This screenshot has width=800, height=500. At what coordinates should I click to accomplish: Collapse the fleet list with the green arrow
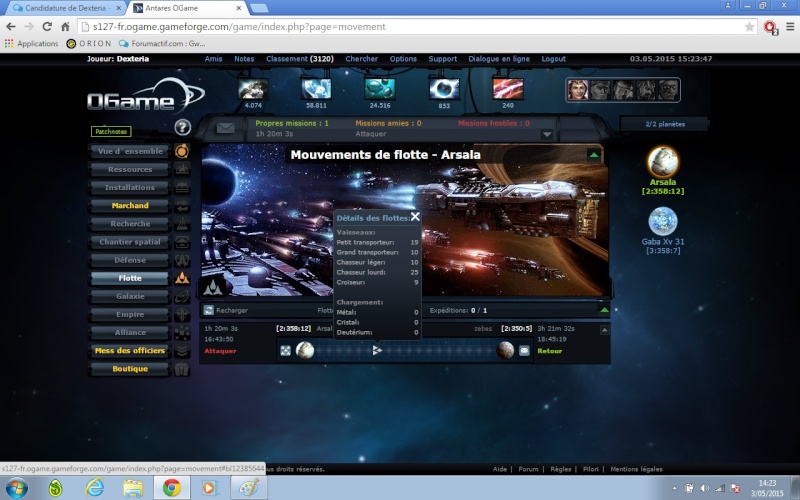point(605,310)
